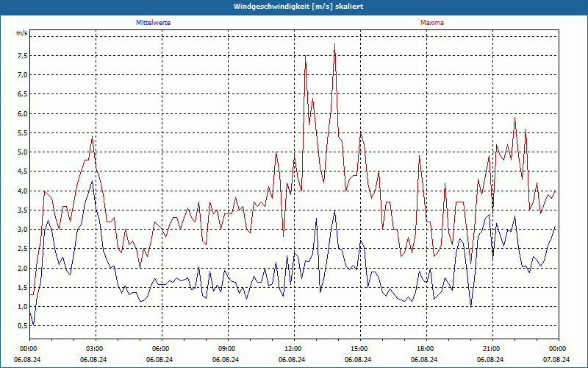Click the 15:00 time label
Image resolution: width=588 pixels, height=368 pixels.
tap(360, 349)
